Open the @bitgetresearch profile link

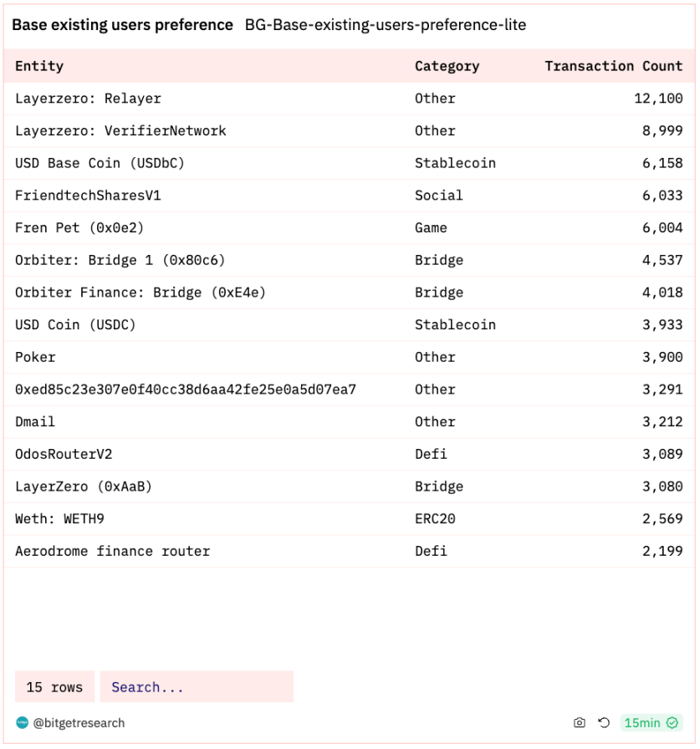(79, 723)
